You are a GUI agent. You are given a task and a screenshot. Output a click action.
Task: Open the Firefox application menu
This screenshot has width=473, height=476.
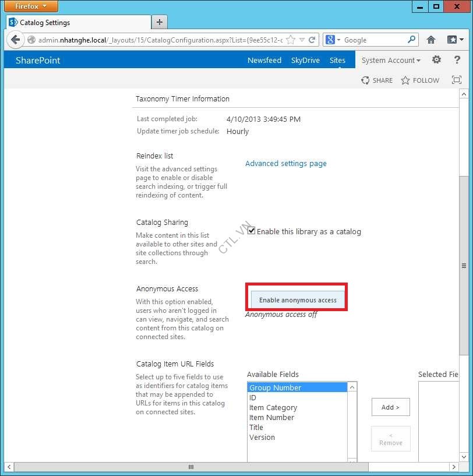tap(31, 6)
